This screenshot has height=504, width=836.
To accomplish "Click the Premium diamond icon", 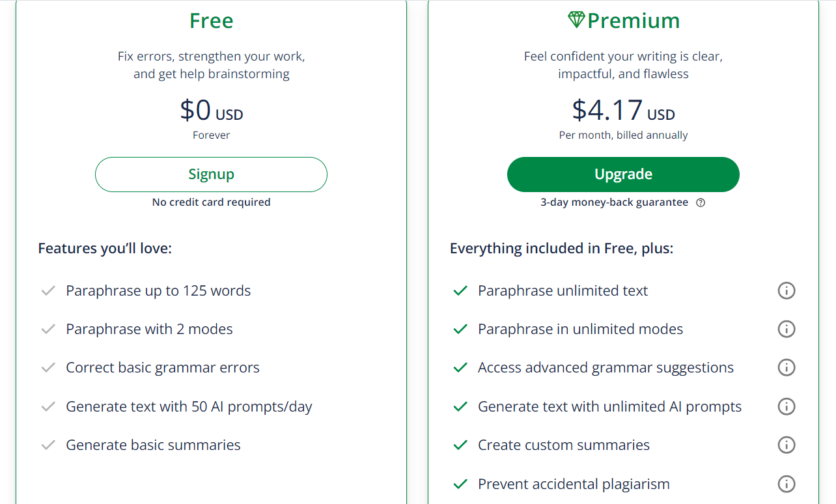I will [x=576, y=20].
